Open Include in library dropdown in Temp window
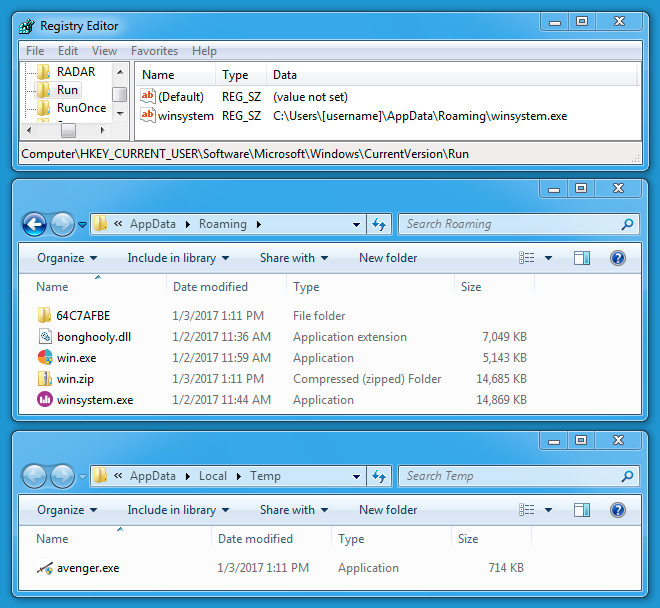 tap(178, 510)
